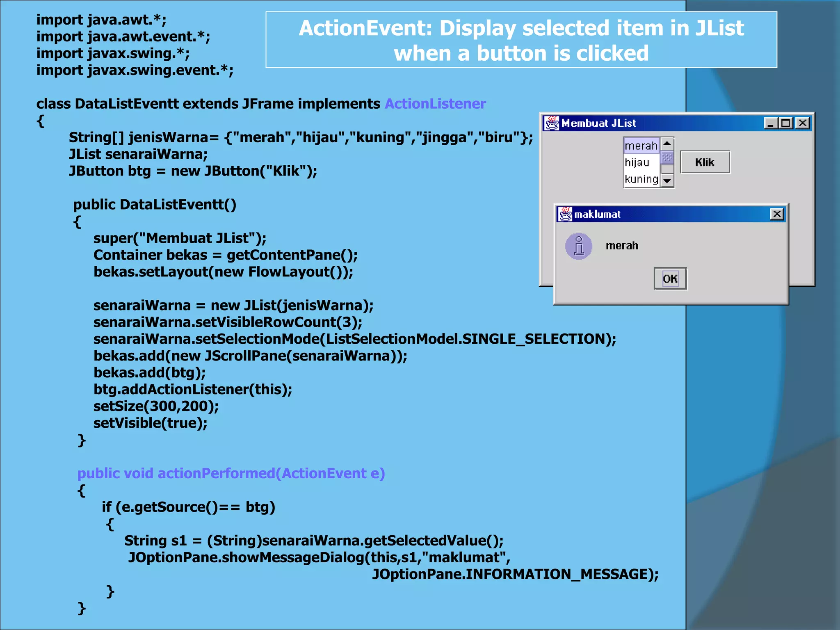The height and width of the screenshot is (630, 840).
Task: Minimize the Membuat JList window
Action: (x=771, y=123)
